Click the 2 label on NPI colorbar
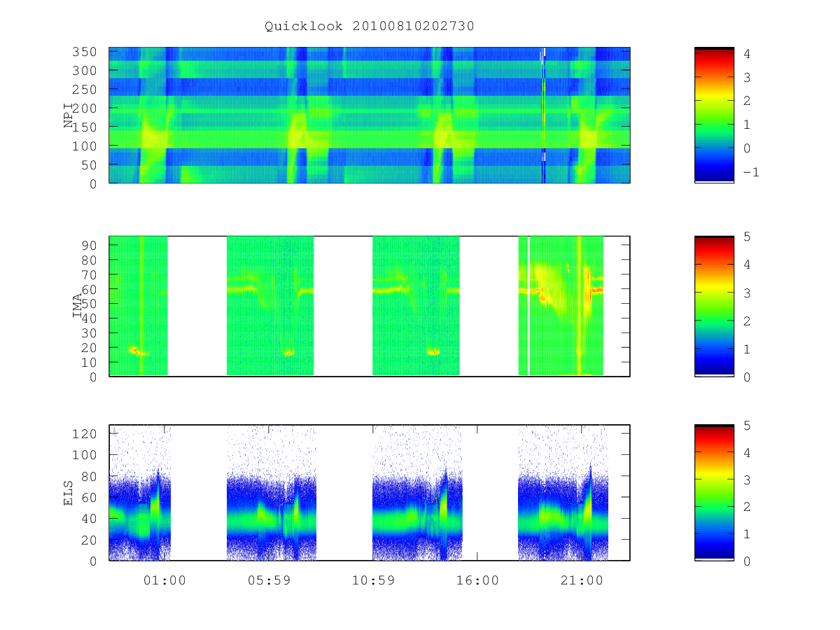 pyautogui.click(x=746, y=101)
